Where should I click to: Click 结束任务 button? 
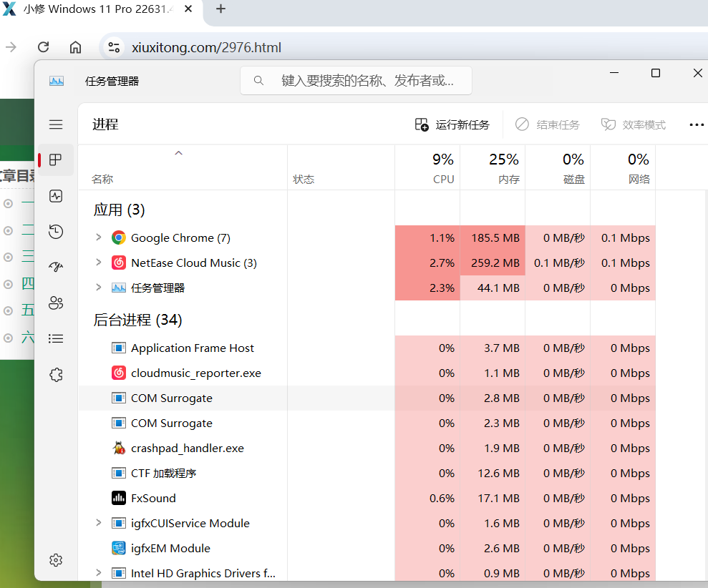[x=547, y=125]
